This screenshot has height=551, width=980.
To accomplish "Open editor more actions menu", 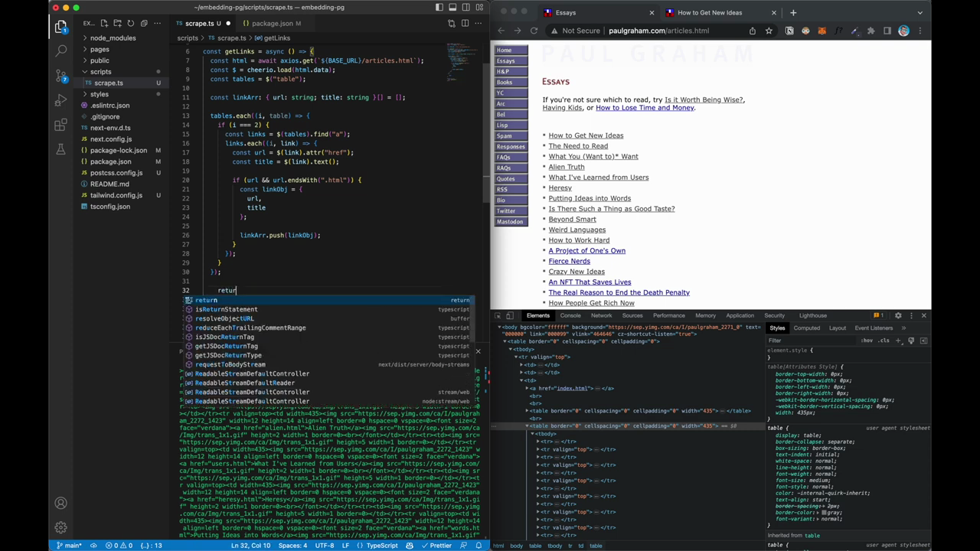I will pos(479,24).
